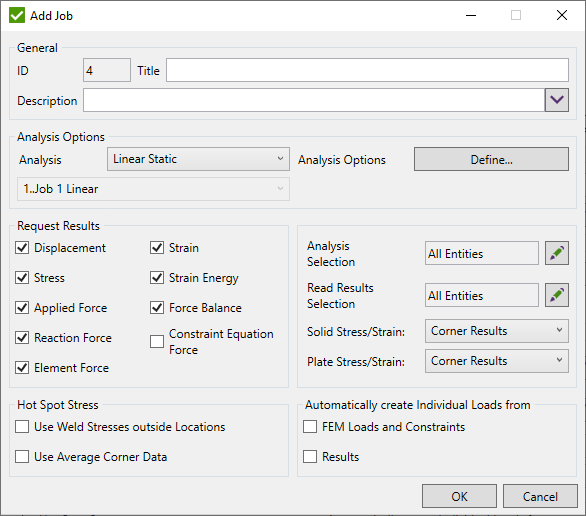Enable FEM Loads and Constraints option

point(310,426)
